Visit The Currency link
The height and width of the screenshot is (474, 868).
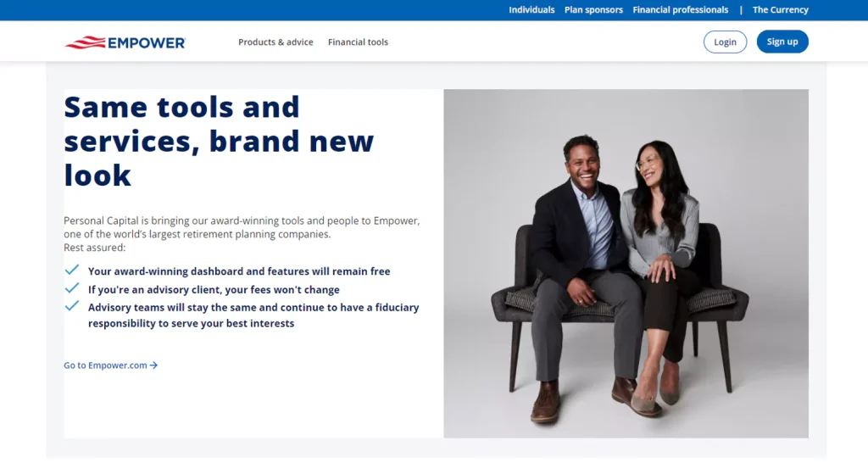coord(780,10)
